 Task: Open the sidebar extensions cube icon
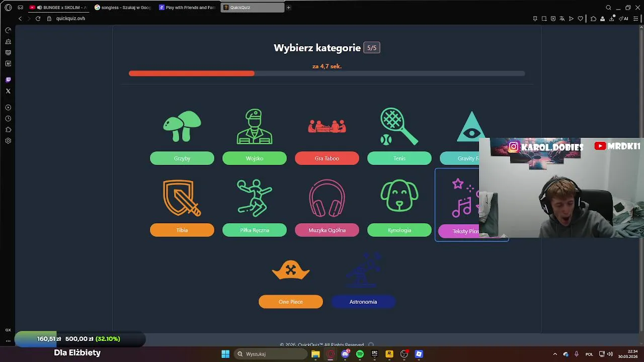pyautogui.click(x=8, y=130)
